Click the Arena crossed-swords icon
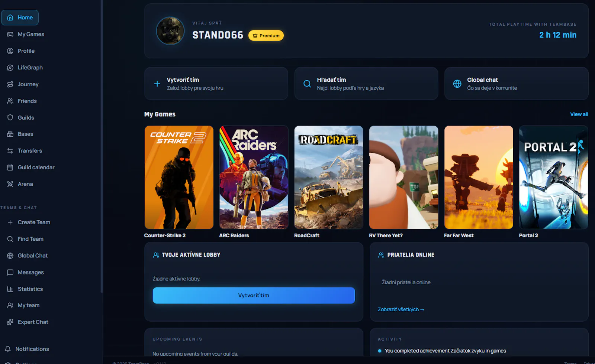This screenshot has height=364, width=595. (x=10, y=184)
